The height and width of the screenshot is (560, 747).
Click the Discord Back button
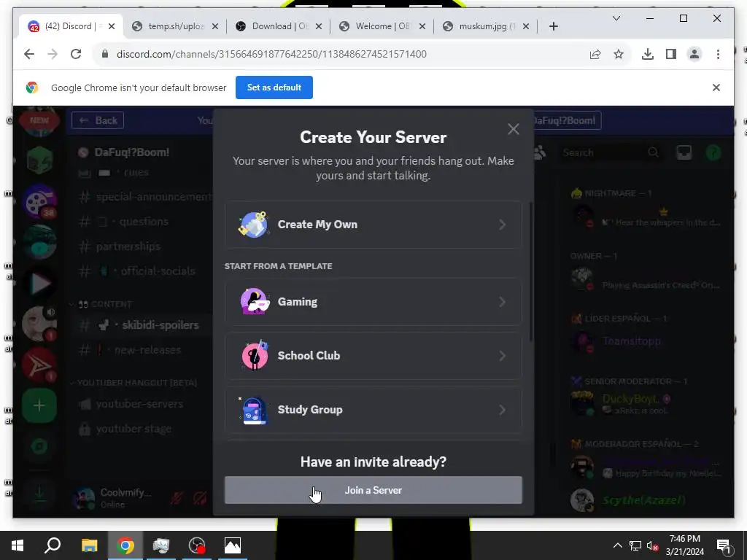coord(98,120)
